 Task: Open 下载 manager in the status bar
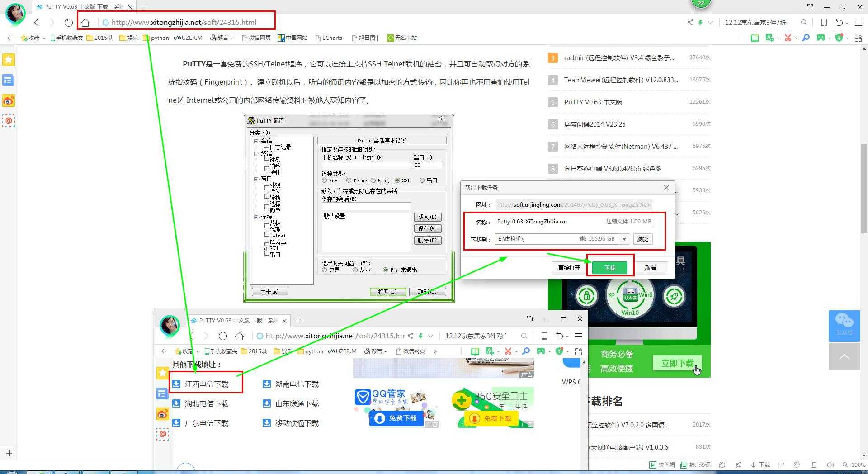tap(760, 465)
